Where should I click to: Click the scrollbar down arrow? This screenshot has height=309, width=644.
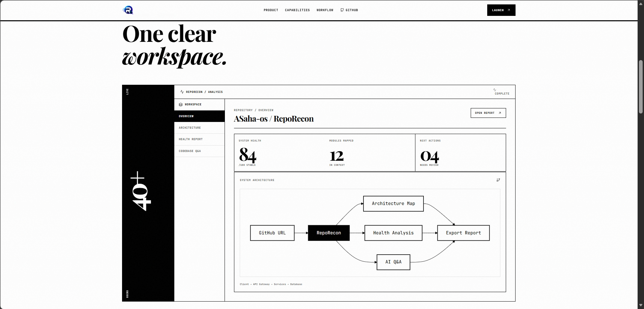(641, 306)
